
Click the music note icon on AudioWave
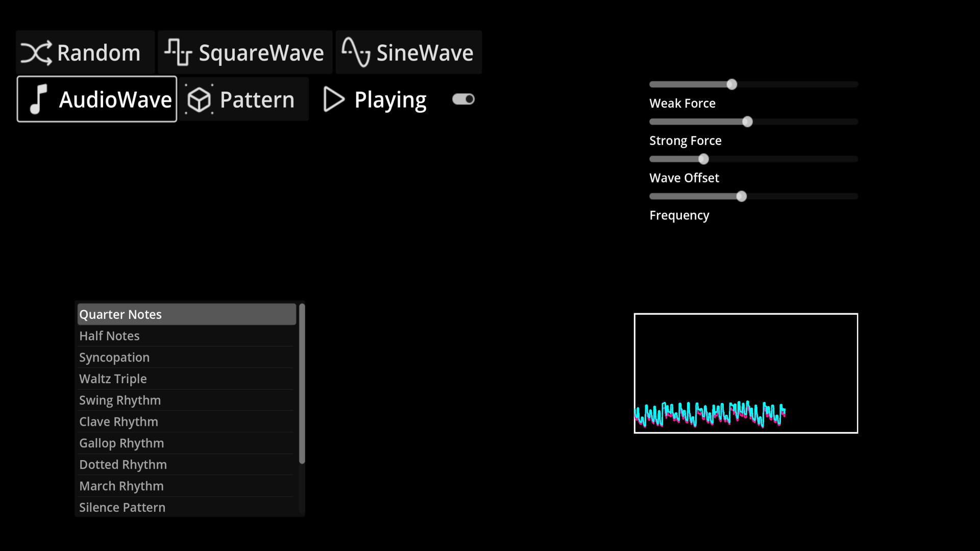point(38,99)
